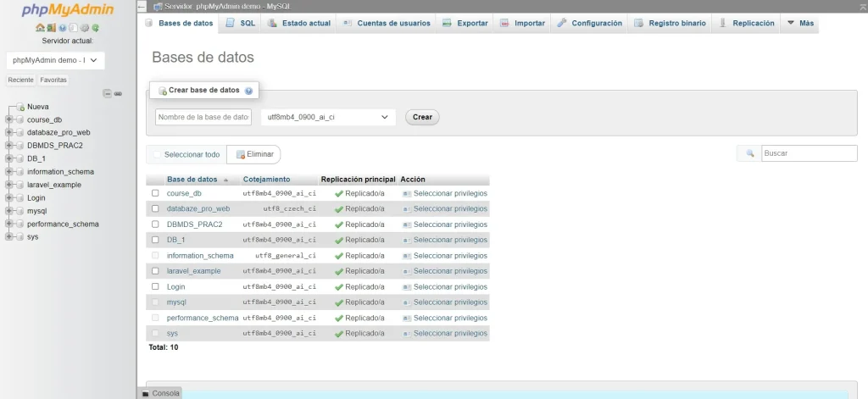Collapse all navigation tree items icon
The width and height of the screenshot is (868, 399).
[x=108, y=93]
